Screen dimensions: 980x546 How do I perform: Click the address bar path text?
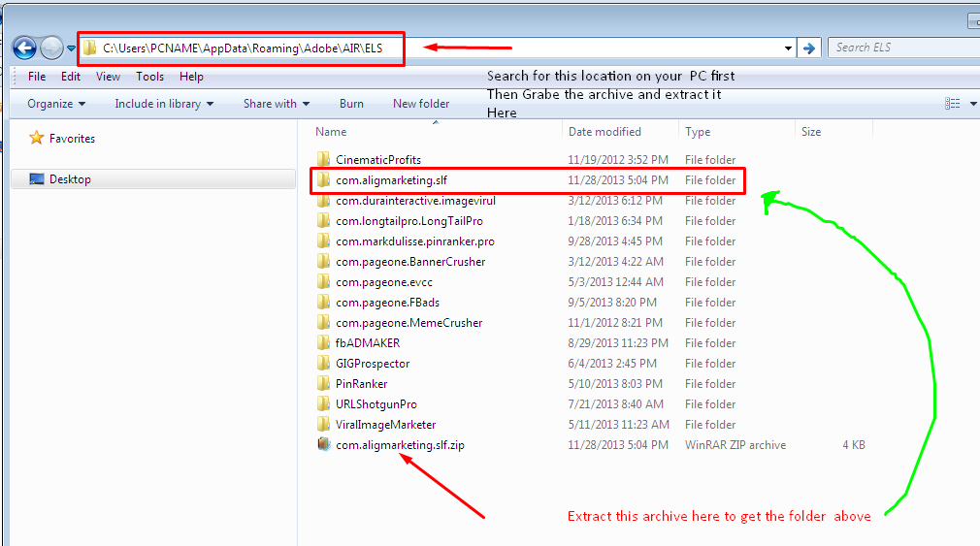[243, 48]
